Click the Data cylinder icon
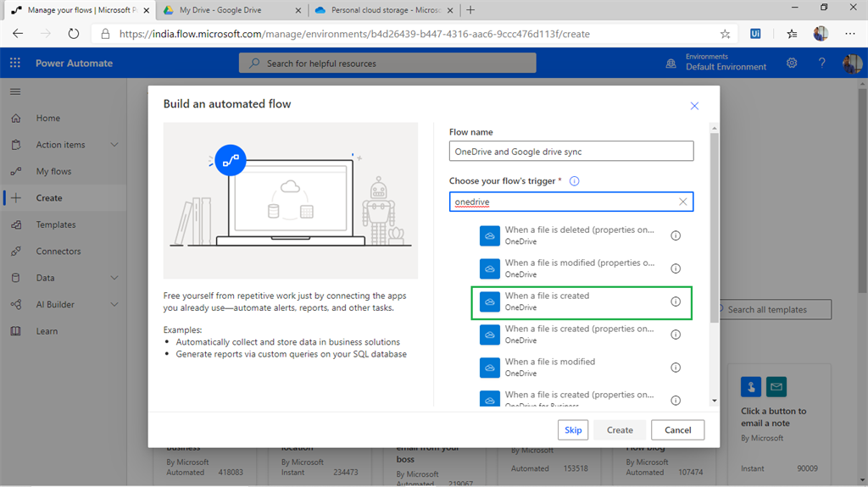Viewport: 868px width, 487px height. (16, 278)
